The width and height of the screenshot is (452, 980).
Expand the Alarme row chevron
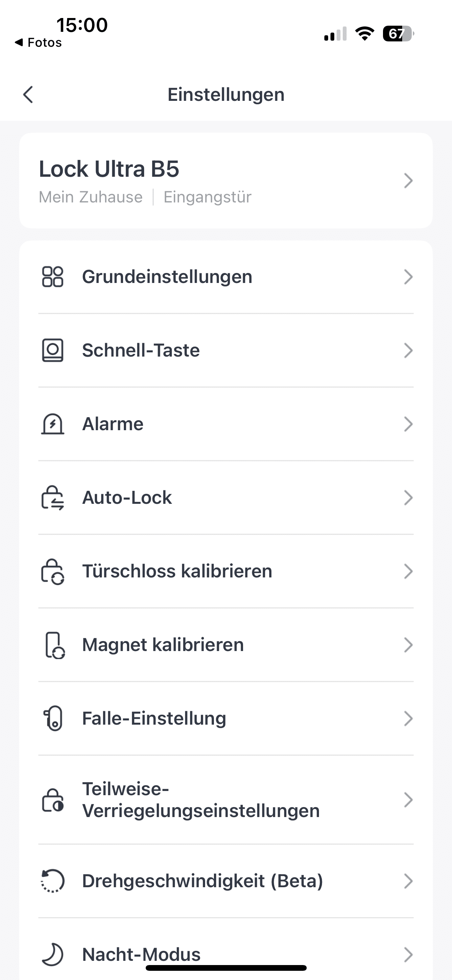tap(408, 424)
